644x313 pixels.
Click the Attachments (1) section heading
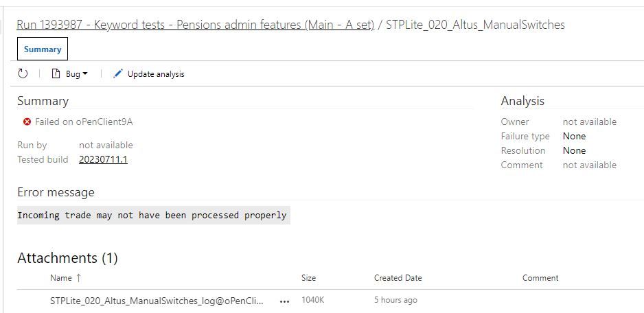click(67, 258)
